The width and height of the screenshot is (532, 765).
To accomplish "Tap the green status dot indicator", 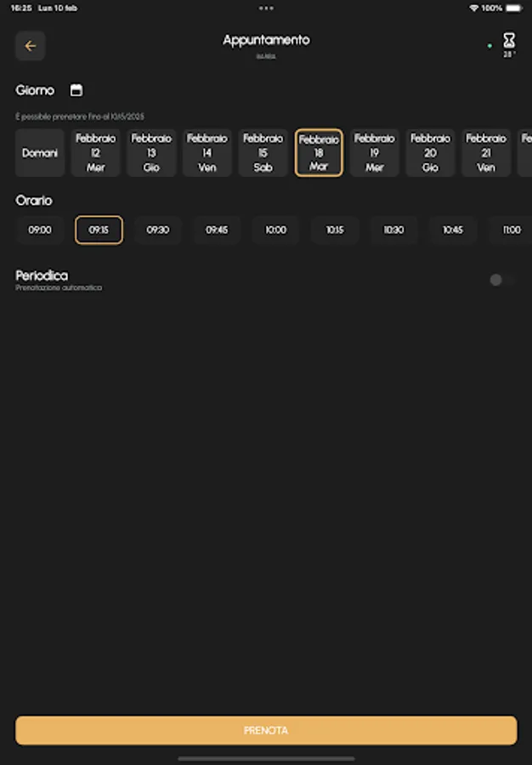I will click(x=490, y=46).
